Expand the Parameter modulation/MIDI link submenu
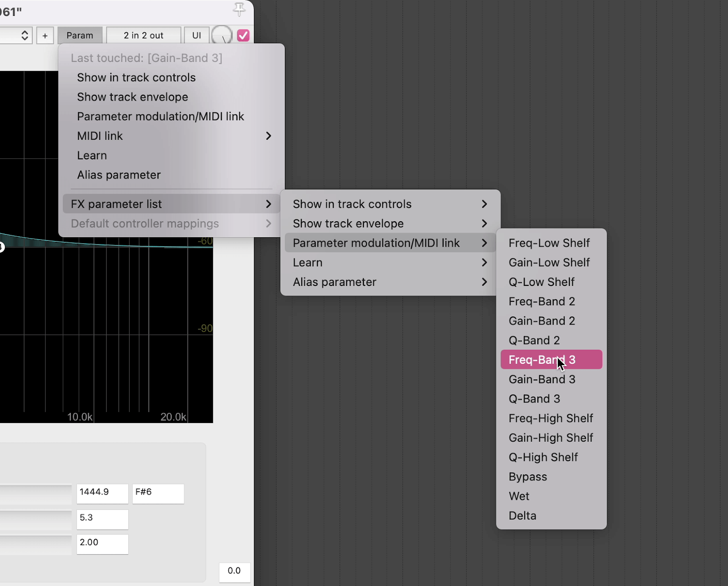The width and height of the screenshot is (728, 586). tap(389, 243)
